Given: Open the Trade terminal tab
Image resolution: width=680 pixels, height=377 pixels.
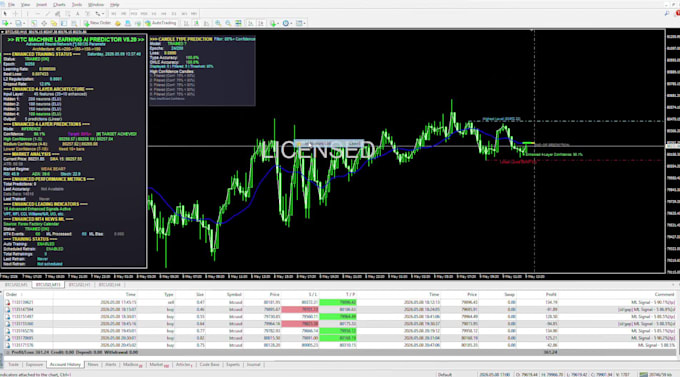Looking at the screenshot, I should tap(13, 364).
